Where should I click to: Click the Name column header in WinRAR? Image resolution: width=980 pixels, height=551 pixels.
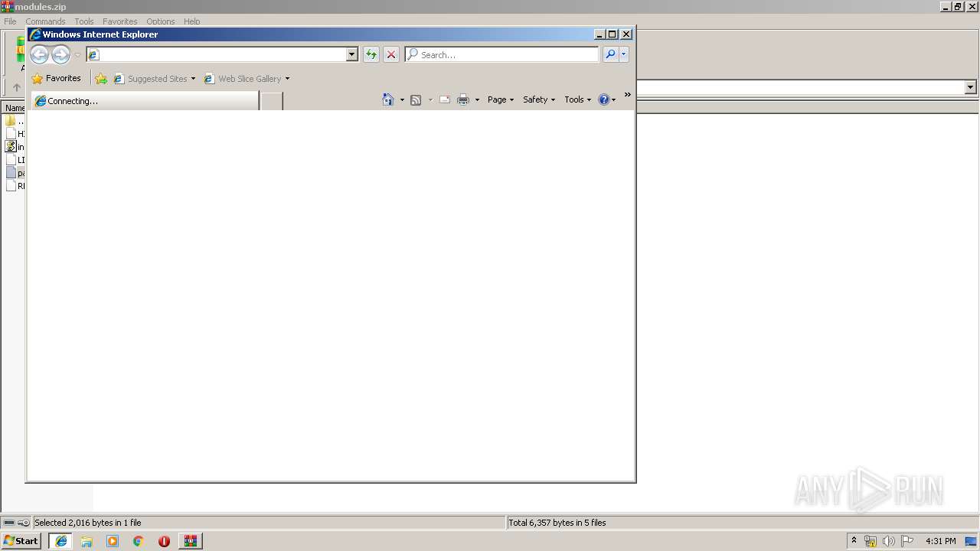pyautogui.click(x=15, y=108)
